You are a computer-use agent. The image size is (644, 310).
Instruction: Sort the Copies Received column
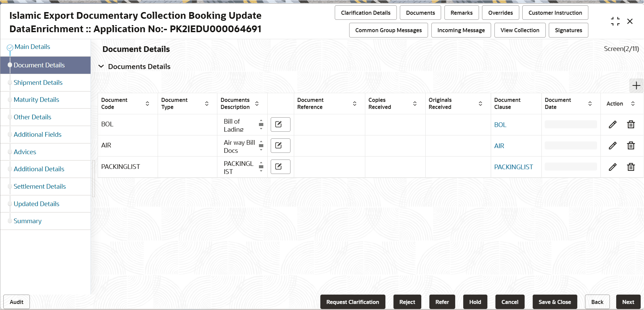[415, 104]
